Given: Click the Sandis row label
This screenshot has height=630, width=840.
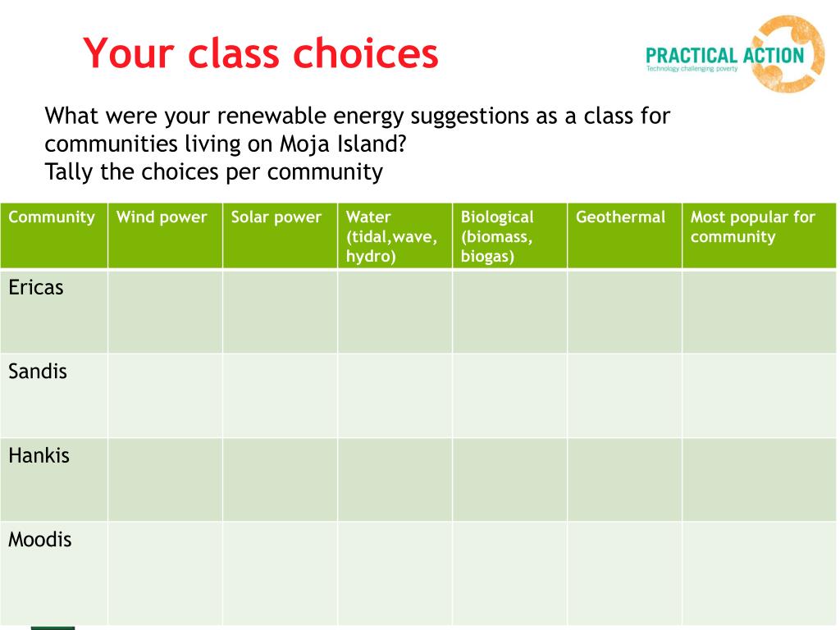Looking at the screenshot, I should (38, 372).
